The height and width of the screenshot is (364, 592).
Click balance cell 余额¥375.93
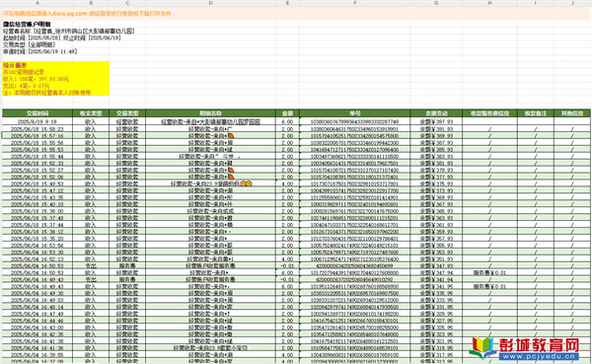click(436, 183)
